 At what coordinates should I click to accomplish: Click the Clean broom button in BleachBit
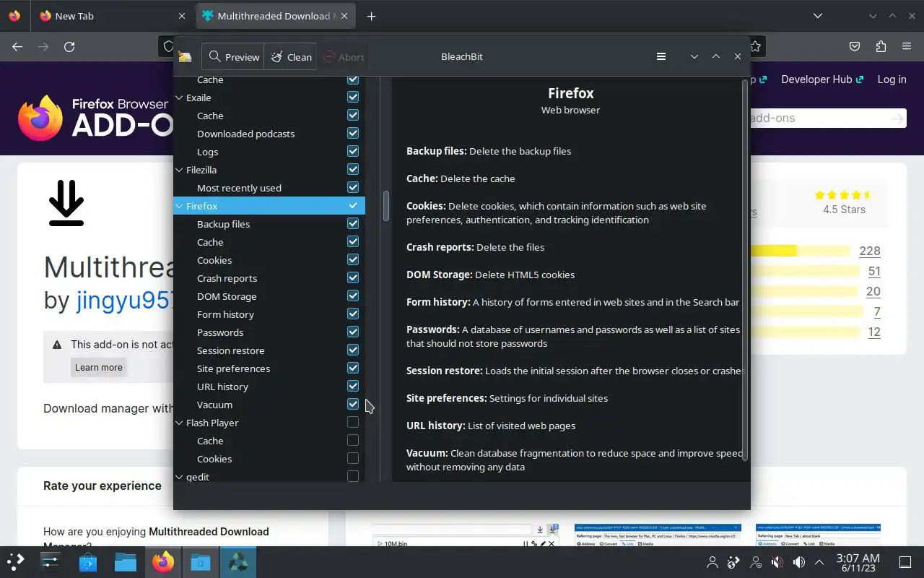[290, 57]
